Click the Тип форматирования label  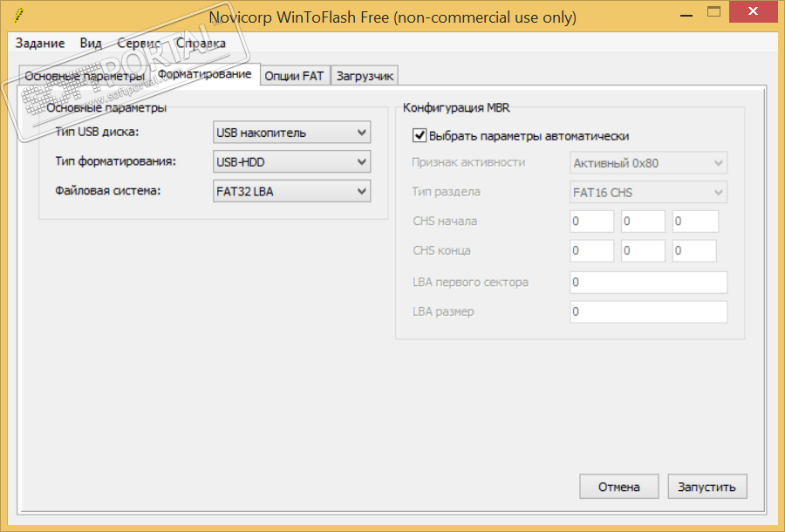pos(116,161)
